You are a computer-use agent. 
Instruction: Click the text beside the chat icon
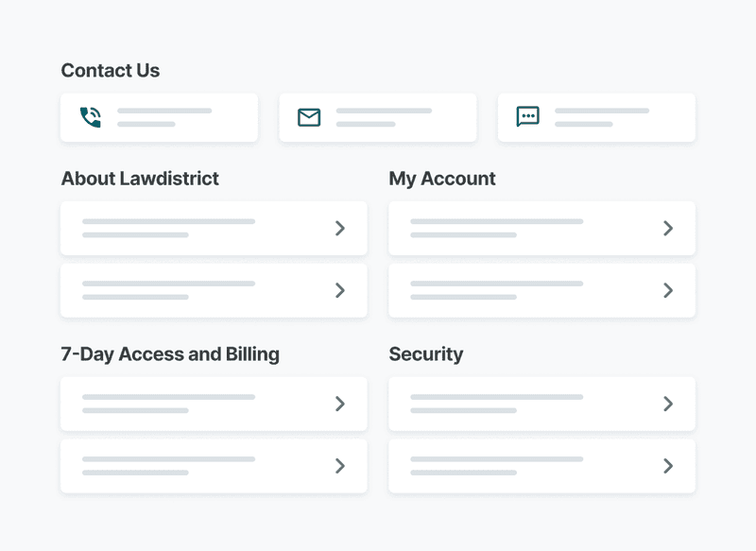coord(601,117)
